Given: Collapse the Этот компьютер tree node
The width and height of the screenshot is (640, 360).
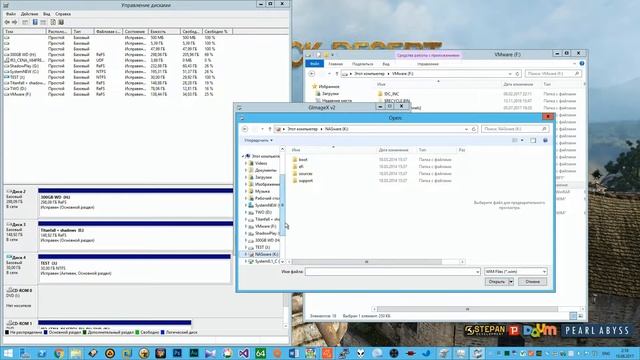Looking at the screenshot, I should pos(243,156).
